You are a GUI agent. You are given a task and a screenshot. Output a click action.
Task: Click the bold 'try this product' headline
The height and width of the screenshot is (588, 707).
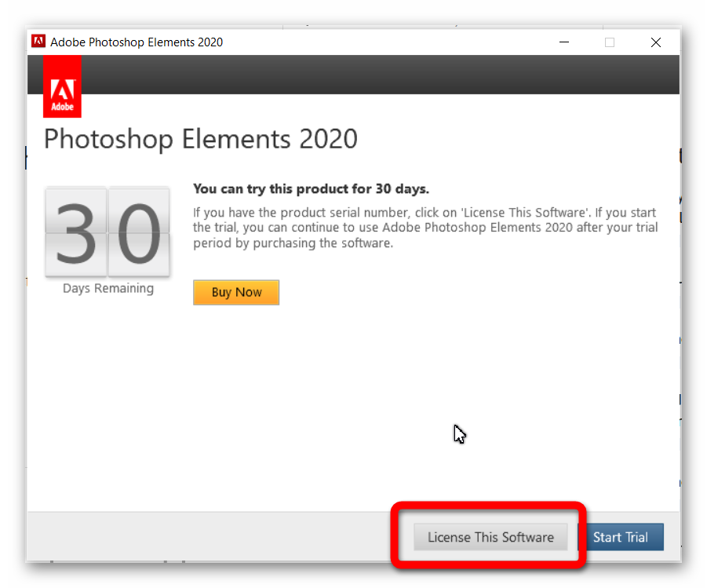[311, 188]
